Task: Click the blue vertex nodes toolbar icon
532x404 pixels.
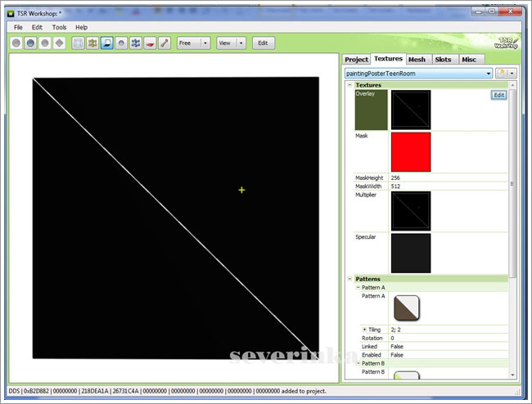Action: [x=136, y=43]
